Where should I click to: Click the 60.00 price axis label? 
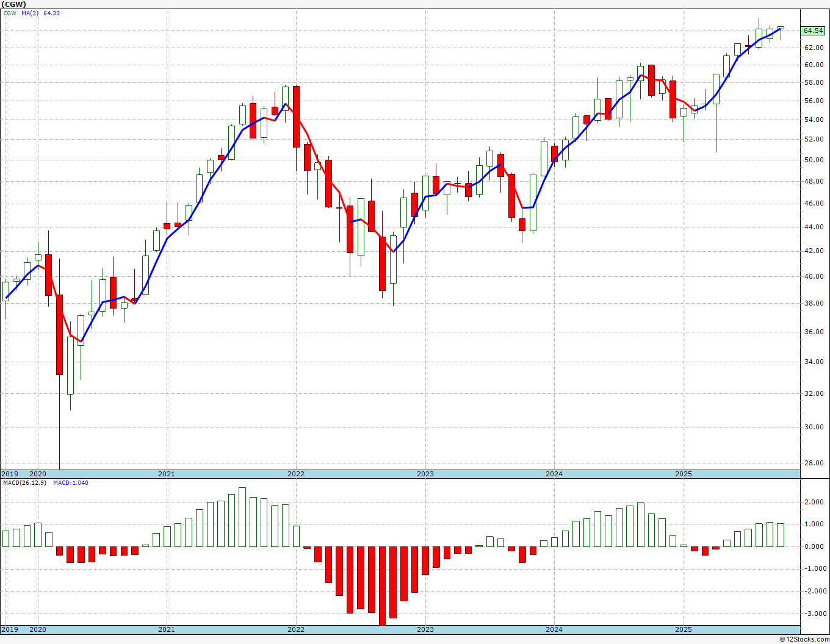814,65
